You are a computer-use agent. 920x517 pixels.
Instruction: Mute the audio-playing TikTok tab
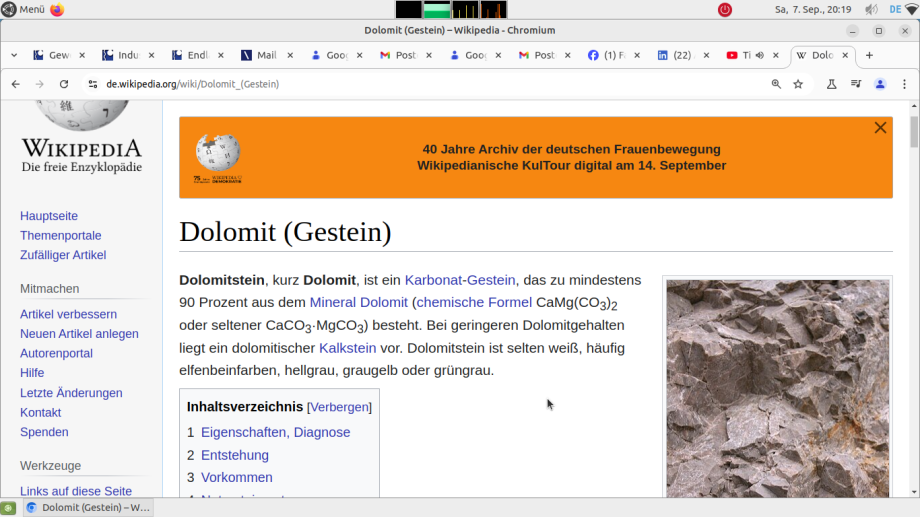(759, 55)
